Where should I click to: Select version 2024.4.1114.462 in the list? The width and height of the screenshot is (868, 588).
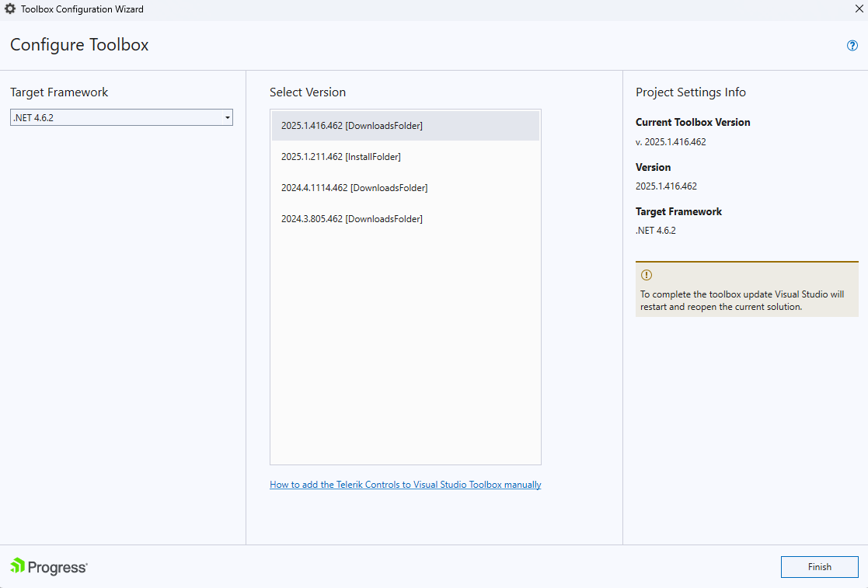tap(354, 187)
